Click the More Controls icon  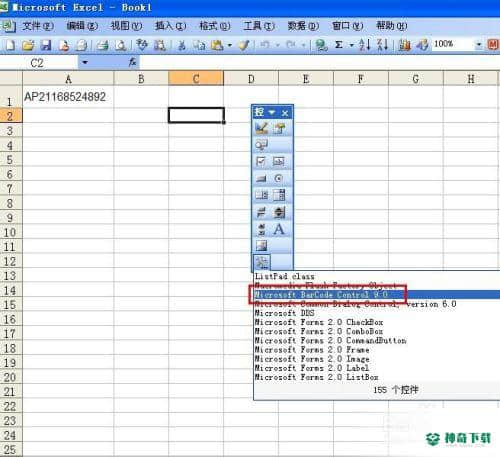[262, 263]
